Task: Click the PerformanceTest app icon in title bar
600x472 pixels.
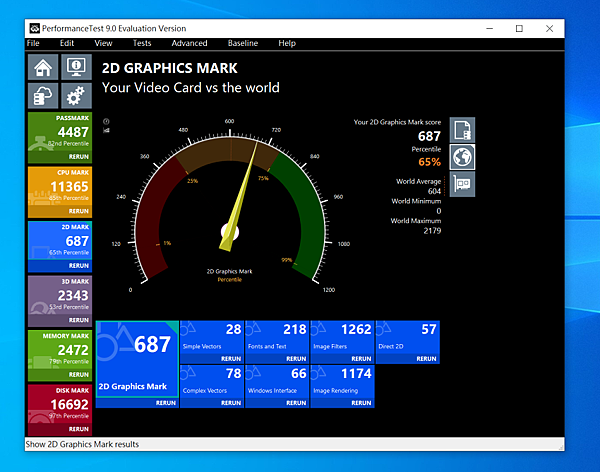Action: pyautogui.click(x=35, y=28)
